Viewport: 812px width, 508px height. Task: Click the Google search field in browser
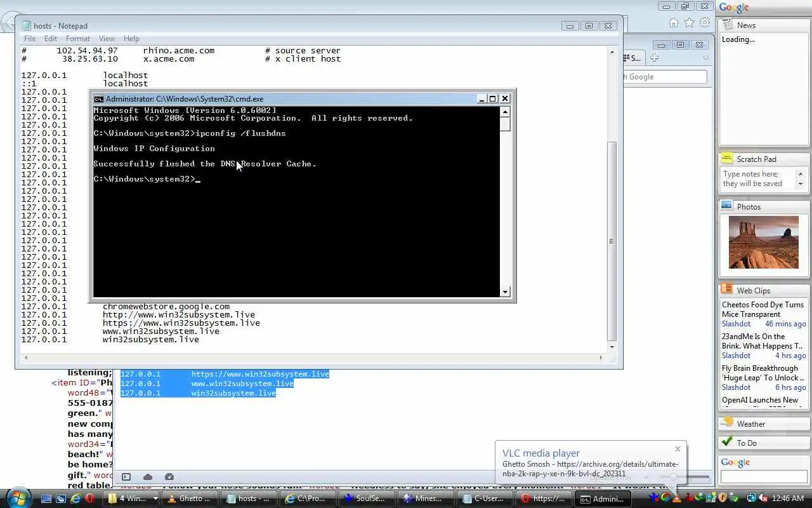coord(665,77)
